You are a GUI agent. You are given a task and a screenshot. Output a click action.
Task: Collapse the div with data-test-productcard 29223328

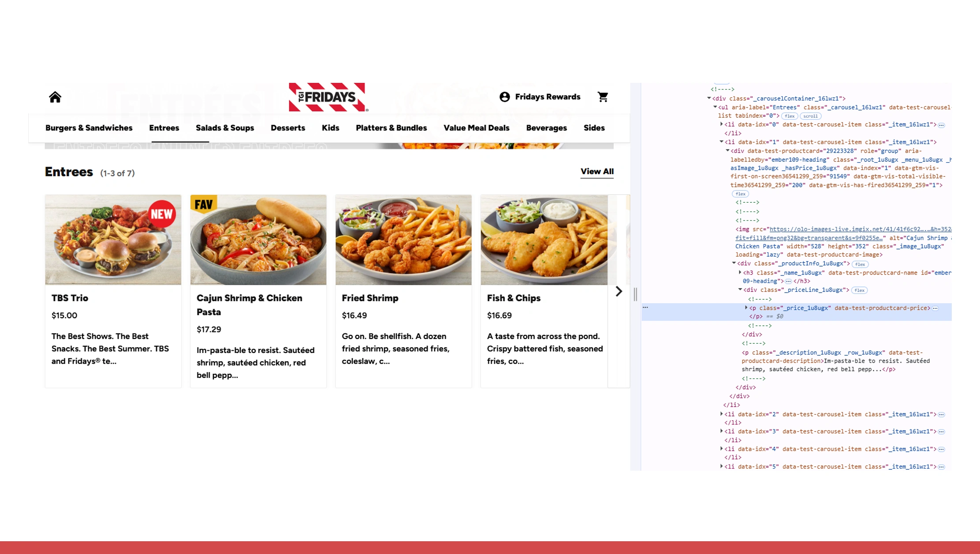tap(728, 151)
